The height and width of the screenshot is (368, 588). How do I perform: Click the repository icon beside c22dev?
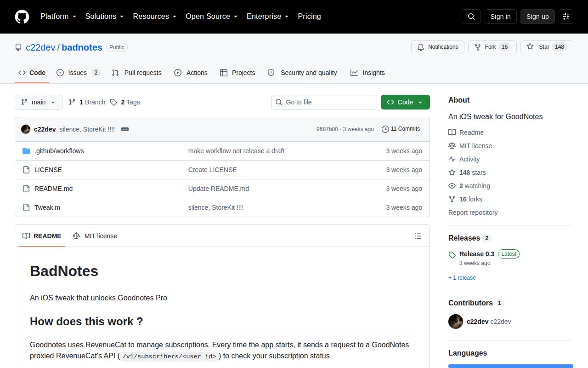pyautogui.click(x=18, y=47)
